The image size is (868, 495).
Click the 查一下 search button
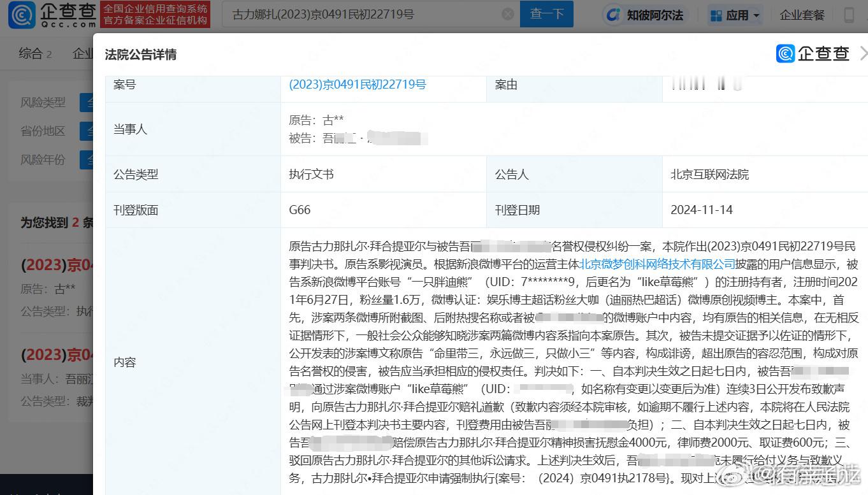click(546, 14)
